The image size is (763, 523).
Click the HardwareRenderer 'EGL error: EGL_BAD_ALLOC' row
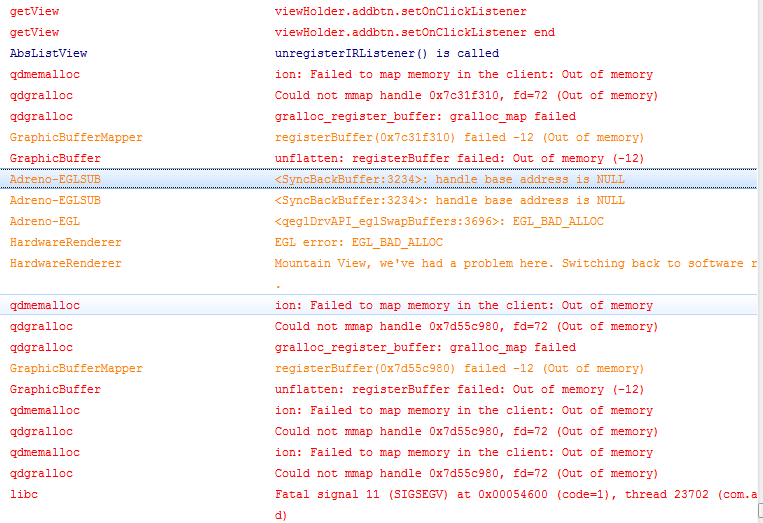358,242
